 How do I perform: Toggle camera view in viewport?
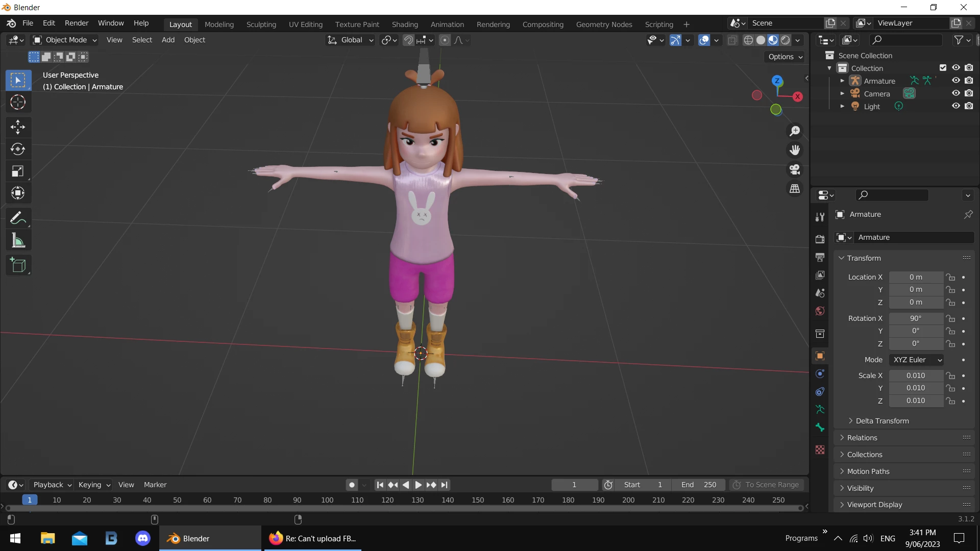click(x=795, y=169)
